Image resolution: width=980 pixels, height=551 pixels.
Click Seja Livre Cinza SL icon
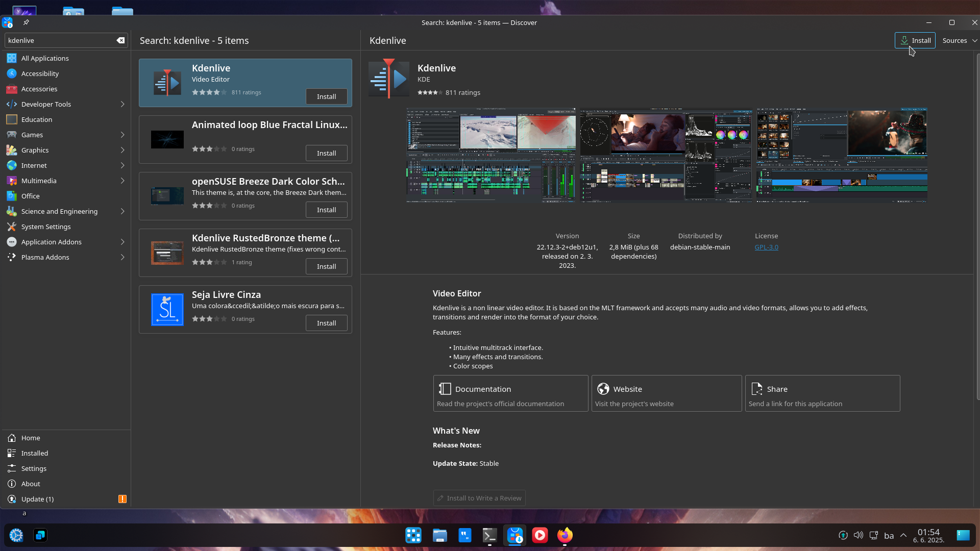(167, 309)
